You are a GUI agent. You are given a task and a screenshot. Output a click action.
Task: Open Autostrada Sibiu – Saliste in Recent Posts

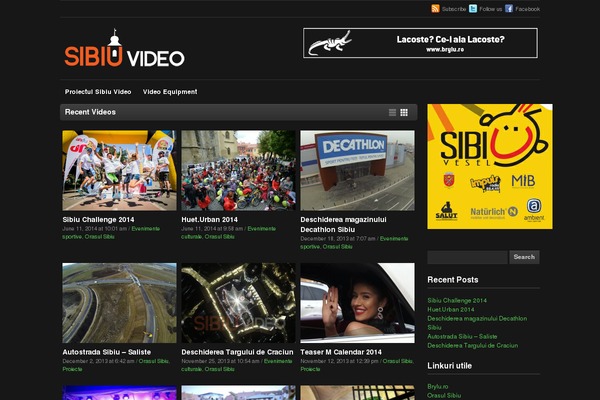(x=462, y=336)
